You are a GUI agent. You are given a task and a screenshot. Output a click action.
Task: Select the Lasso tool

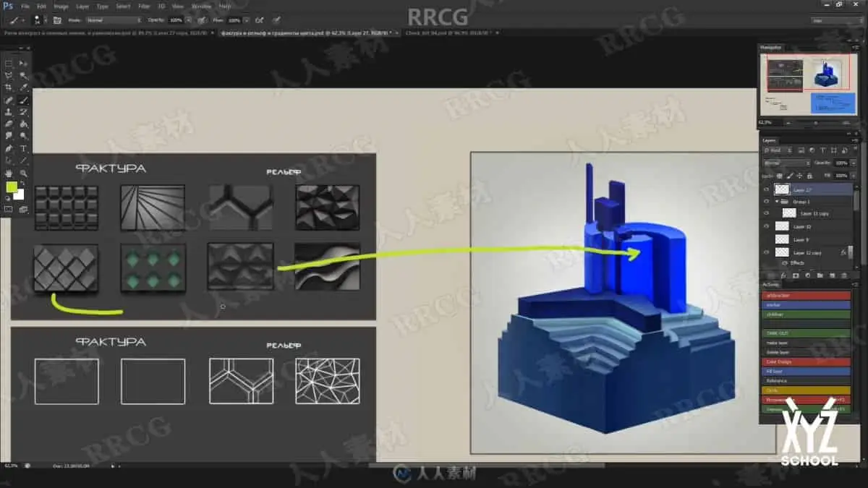(9, 75)
